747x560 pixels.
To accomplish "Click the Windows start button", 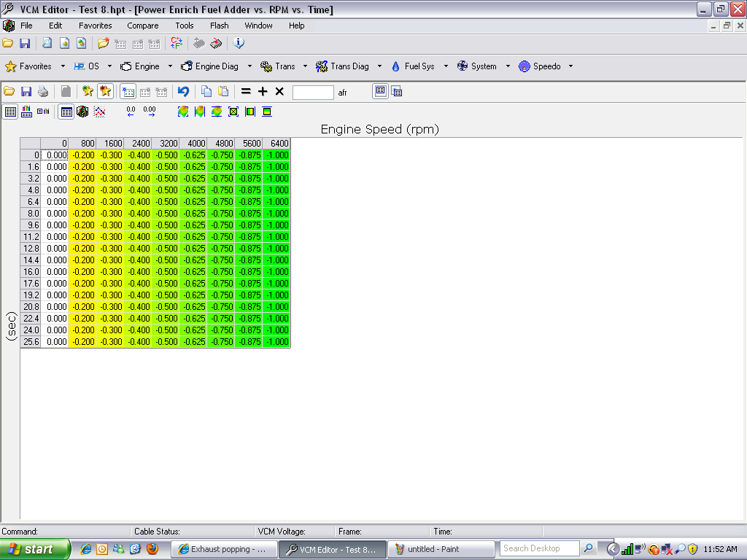I will 34,549.
